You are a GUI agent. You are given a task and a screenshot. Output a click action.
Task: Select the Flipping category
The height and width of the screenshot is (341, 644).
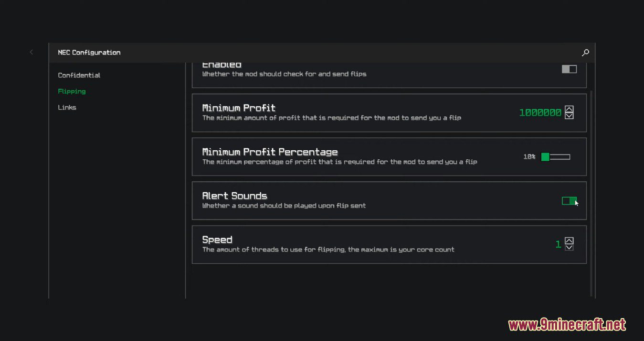click(x=72, y=91)
